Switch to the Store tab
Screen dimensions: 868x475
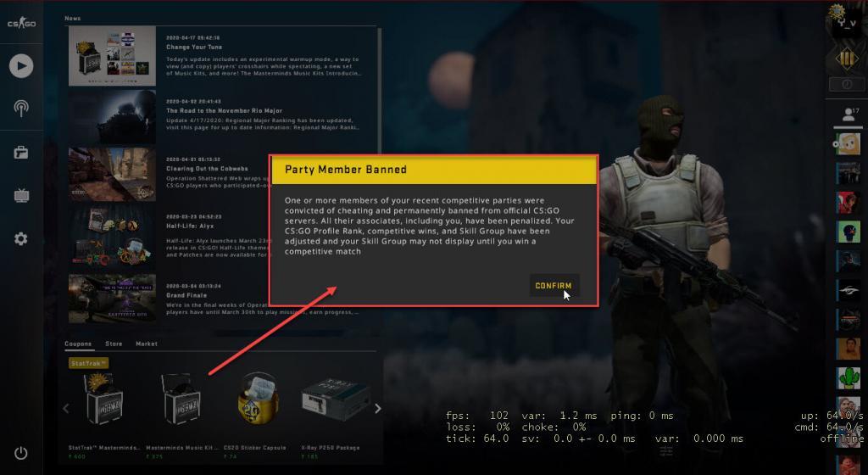pyautogui.click(x=114, y=344)
